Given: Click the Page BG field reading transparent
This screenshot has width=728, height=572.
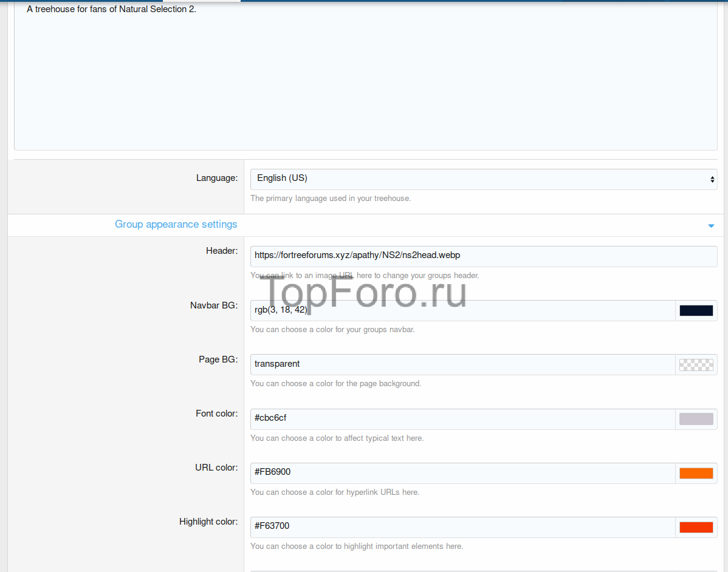Looking at the screenshot, I should click(462, 364).
